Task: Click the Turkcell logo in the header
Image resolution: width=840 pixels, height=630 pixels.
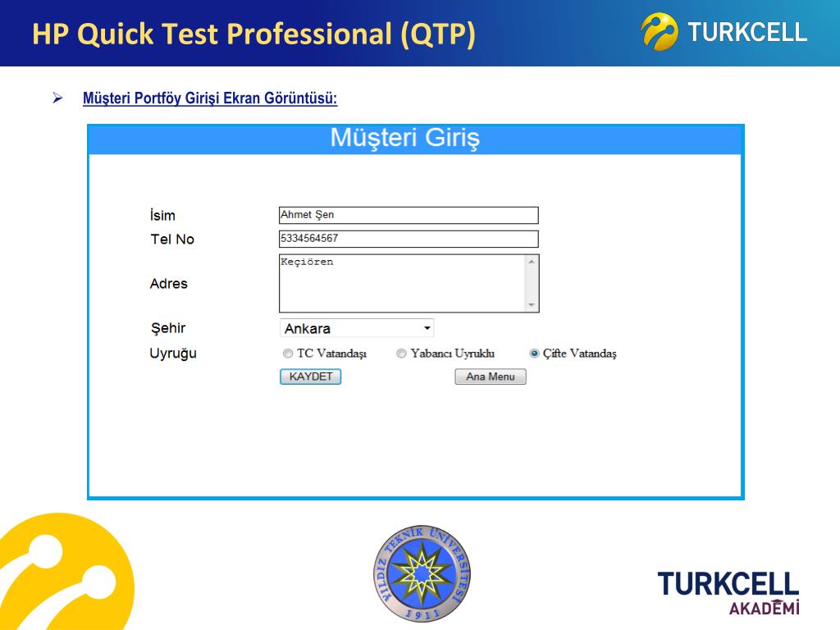Action: tap(724, 32)
